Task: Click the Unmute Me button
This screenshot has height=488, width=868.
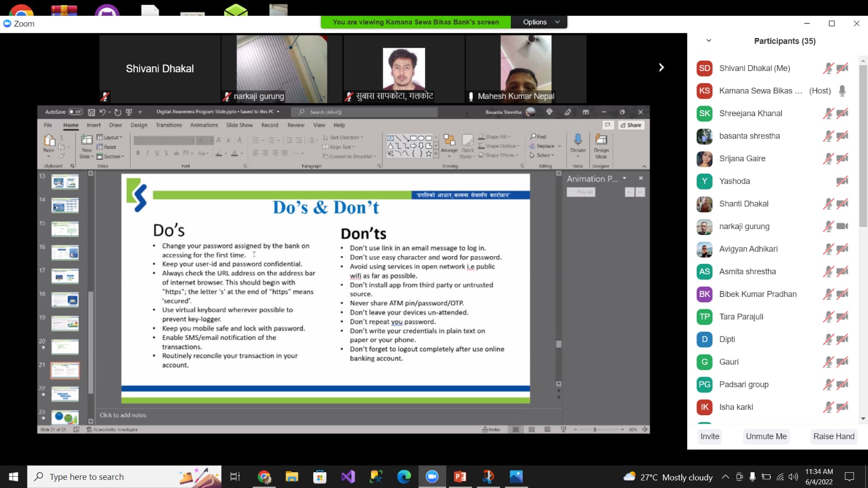Action: point(766,436)
